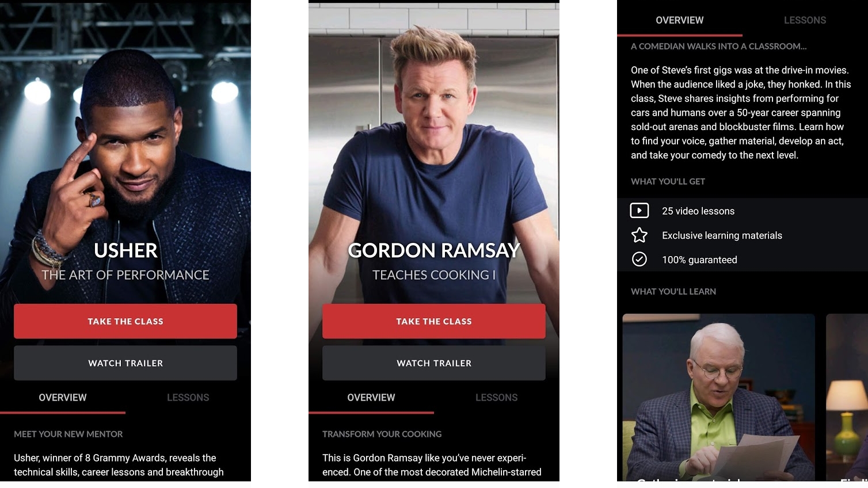Take the Gordon Ramsay class
Viewport: 868px width, 488px height.
(x=434, y=321)
